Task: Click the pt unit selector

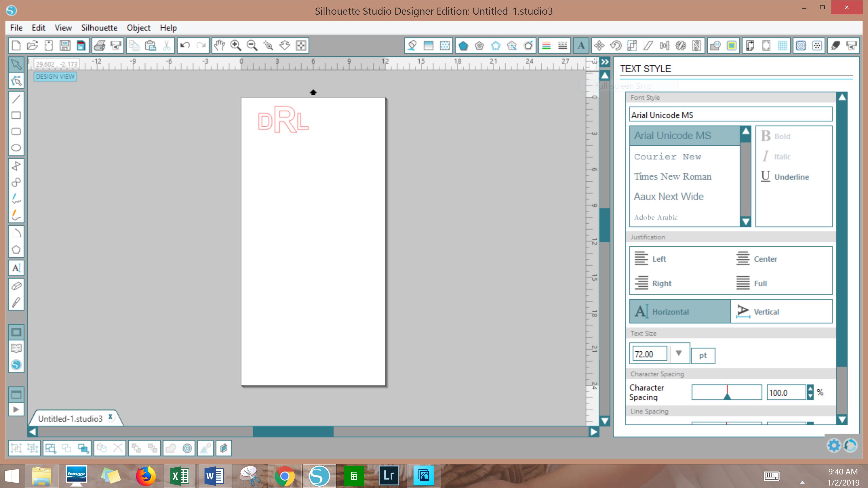Action: [703, 356]
